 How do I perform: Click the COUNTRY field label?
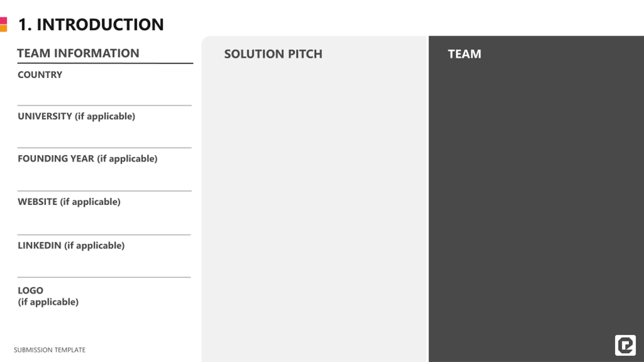(40, 75)
